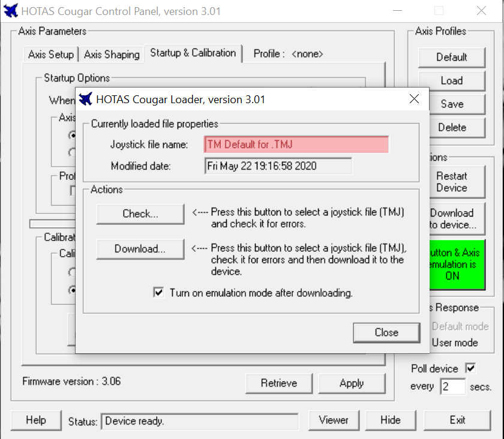Uncheck the Poll device checkbox
Image resolution: width=504 pixels, height=439 pixels.
coord(470,368)
